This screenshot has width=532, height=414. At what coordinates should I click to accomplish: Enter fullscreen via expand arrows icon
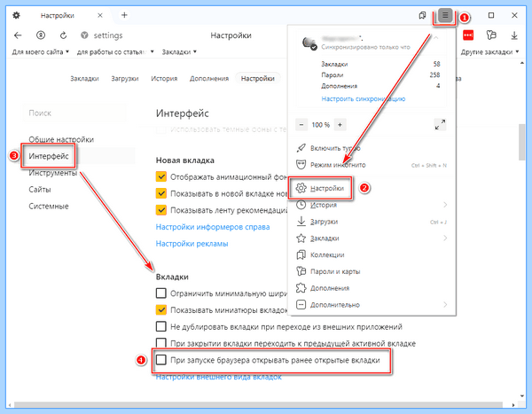tap(440, 124)
